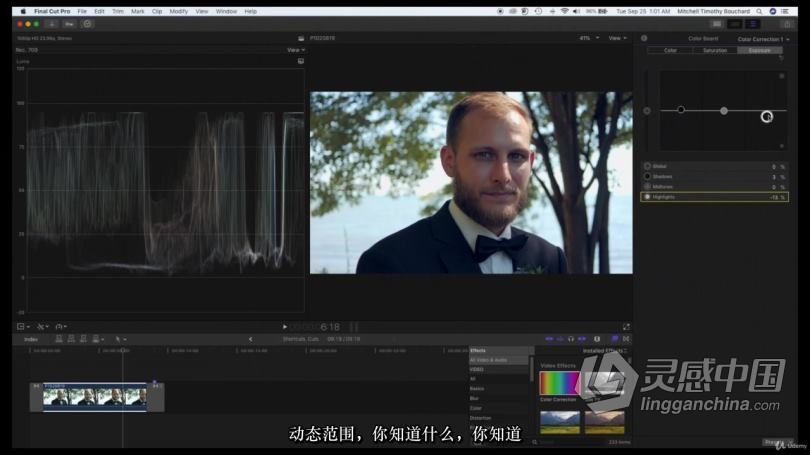Play the clip in viewer
This screenshot has height=455, width=810.
(x=285, y=327)
